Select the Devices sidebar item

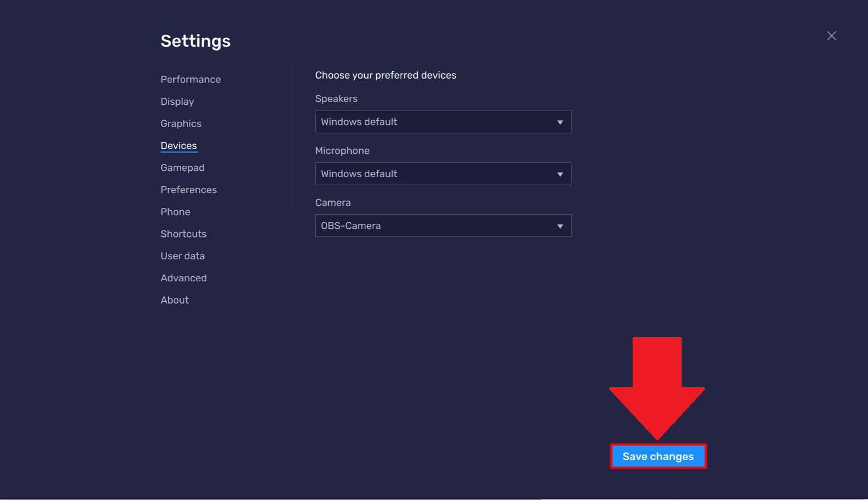click(178, 146)
